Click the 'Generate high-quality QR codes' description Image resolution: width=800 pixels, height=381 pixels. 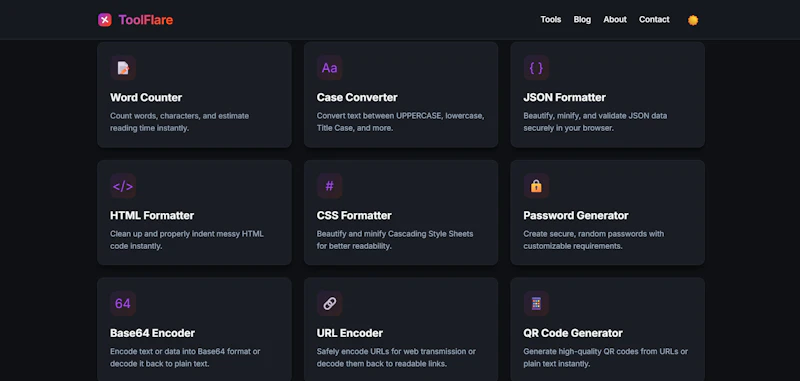point(606,358)
